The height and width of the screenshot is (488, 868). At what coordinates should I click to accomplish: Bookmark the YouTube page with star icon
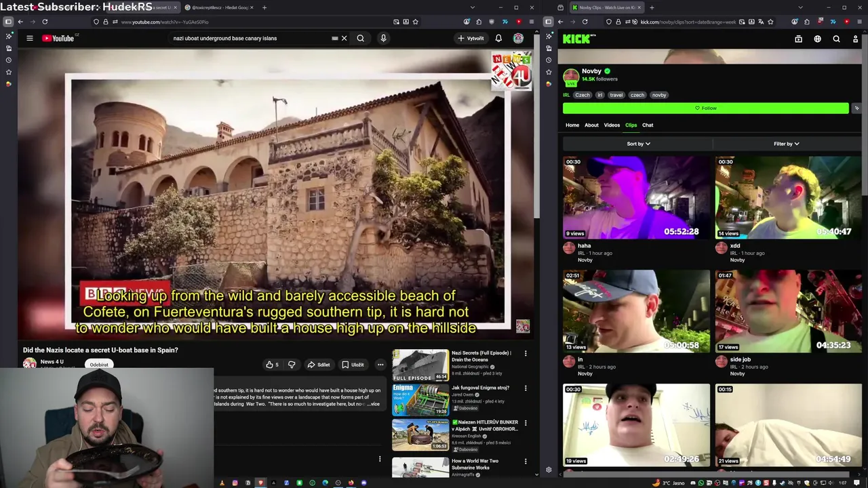point(415,22)
